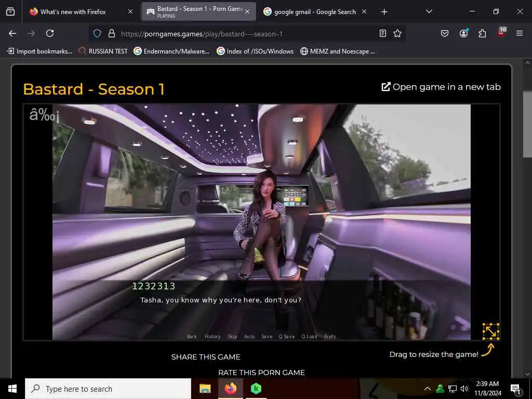The height and width of the screenshot is (399, 532).
Task: Show hidden system tray icons
Action: tap(428, 389)
